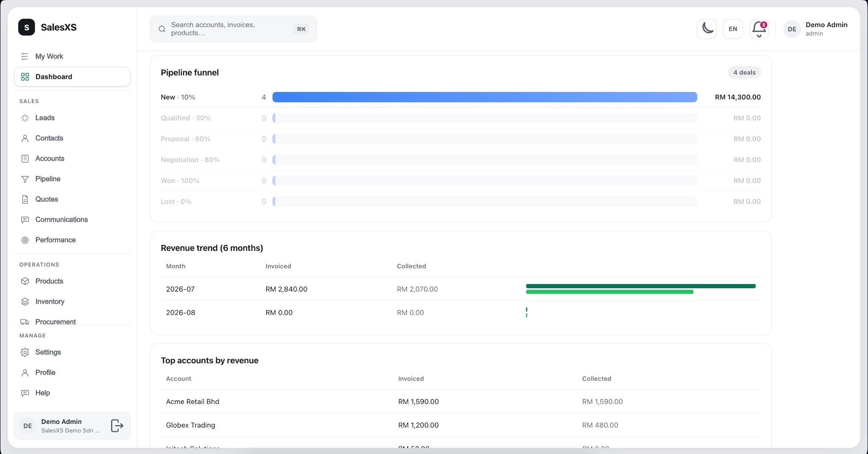868x454 pixels.
Task: Open Globex Trading account row
Action: tap(461, 425)
